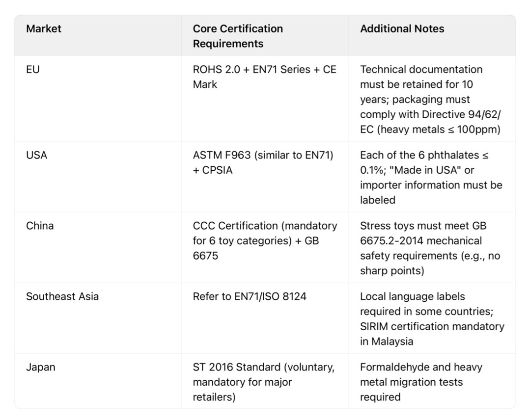Click the CCC Certification requirements cell
Viewport: 530px width, 420px height.
coord(265,240)
